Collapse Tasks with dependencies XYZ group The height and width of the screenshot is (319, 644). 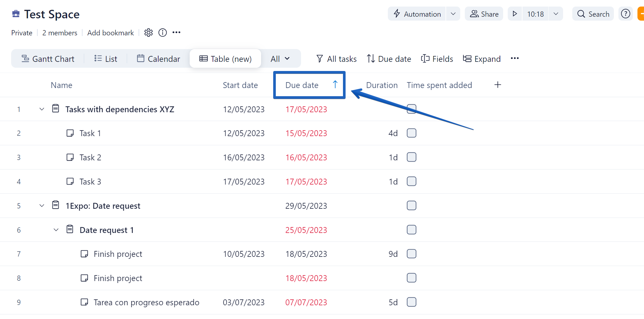click(x=42, y=109)
